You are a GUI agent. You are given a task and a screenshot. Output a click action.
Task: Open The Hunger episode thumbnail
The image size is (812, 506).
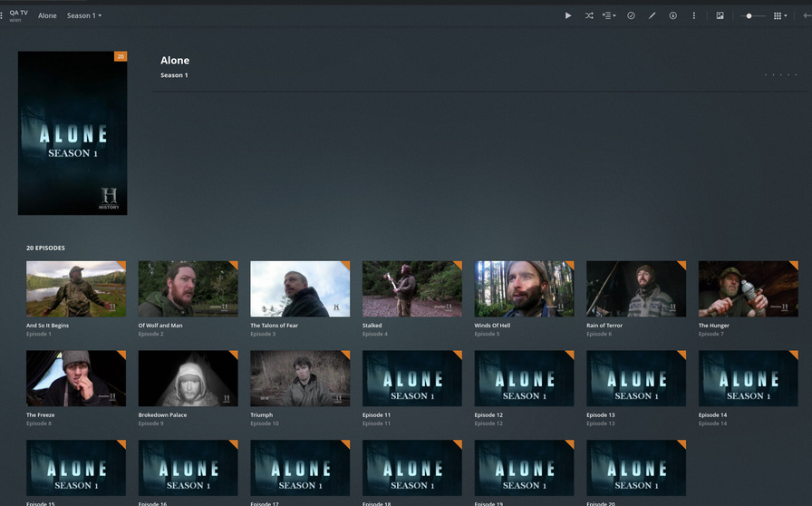pyautogui.click(x=749, y=288)
